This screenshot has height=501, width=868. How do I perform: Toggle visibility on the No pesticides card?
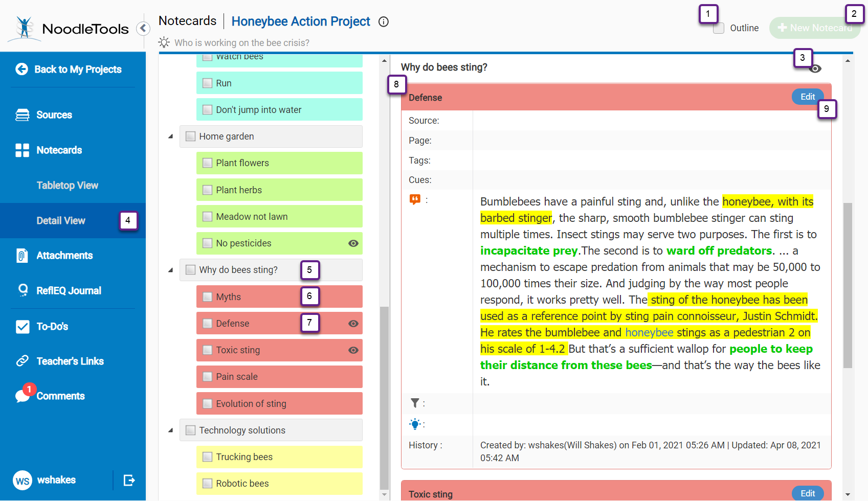pyautogui.click(x=353, y=243)
